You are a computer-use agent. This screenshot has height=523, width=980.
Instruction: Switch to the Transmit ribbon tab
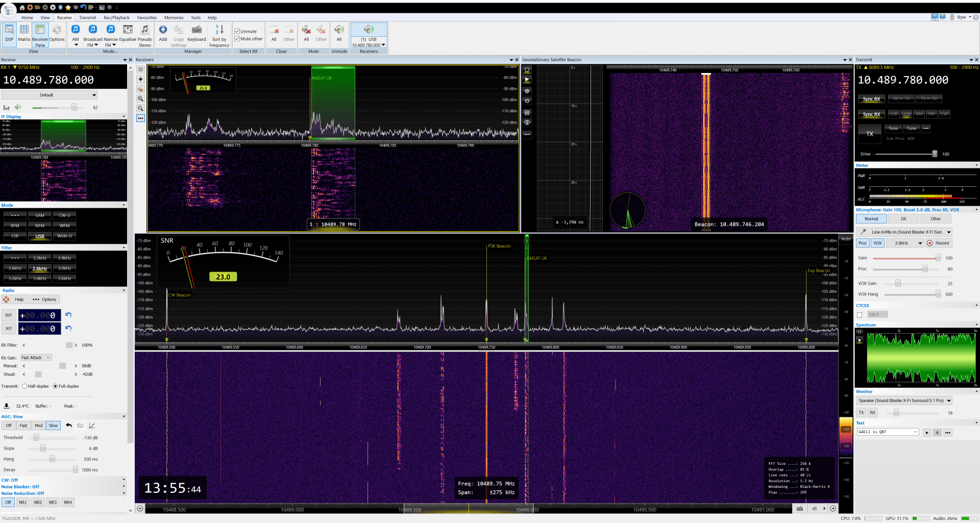tap(87, 17)
